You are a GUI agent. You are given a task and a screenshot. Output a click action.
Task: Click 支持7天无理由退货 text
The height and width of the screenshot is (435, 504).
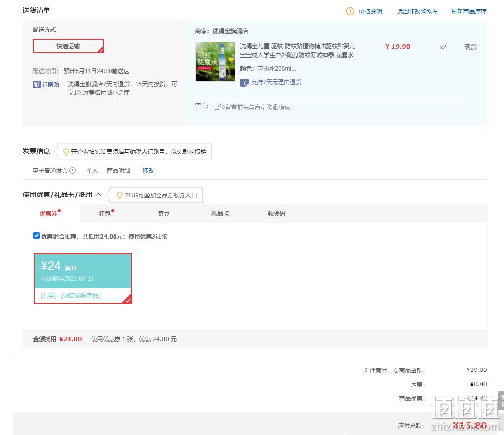(x=276, y=82)
